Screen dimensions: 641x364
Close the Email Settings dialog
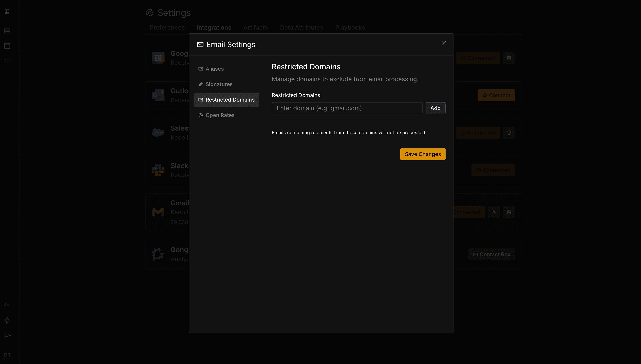pyautogui.click(x=444, y=43)
